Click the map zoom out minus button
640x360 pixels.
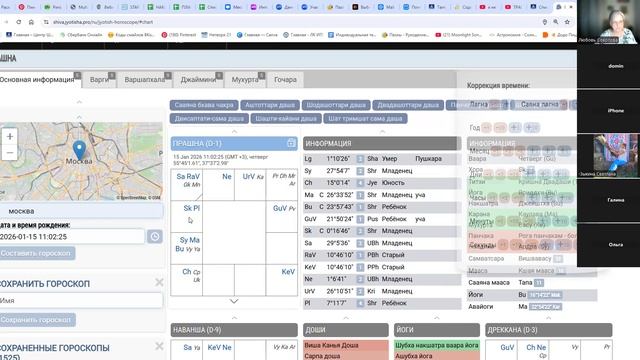10,153
